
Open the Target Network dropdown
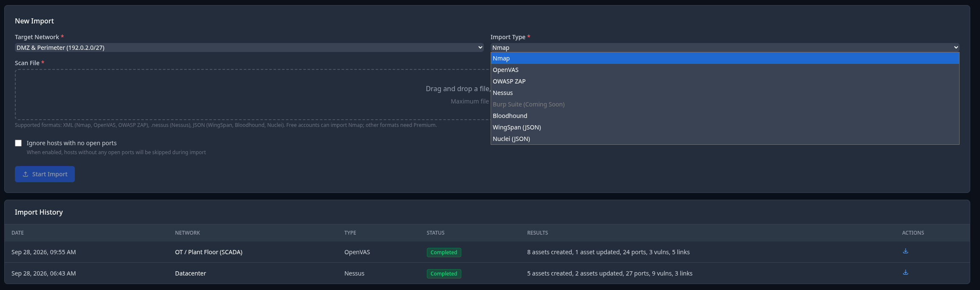(249, 48)
